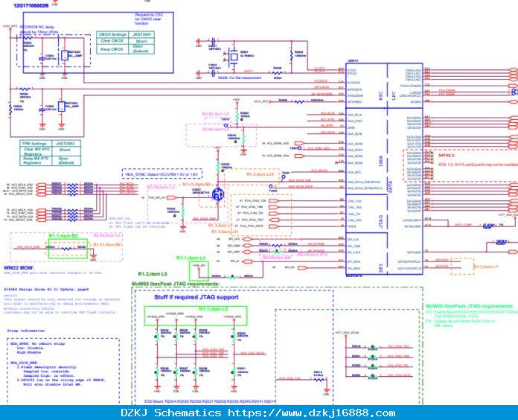The width and height of the screenshot is (518, 420).
Task: Click the "Strap information:" heading
Action: 27,331
